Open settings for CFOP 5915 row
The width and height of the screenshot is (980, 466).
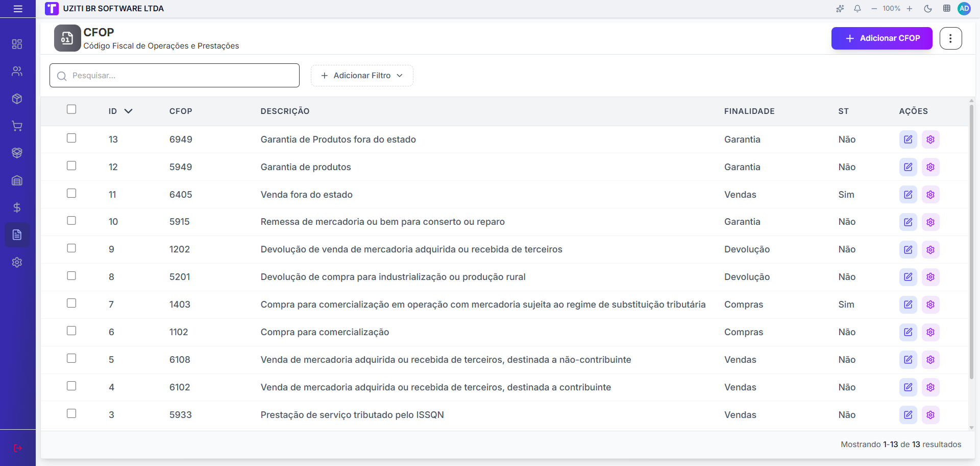click(930, 222)
